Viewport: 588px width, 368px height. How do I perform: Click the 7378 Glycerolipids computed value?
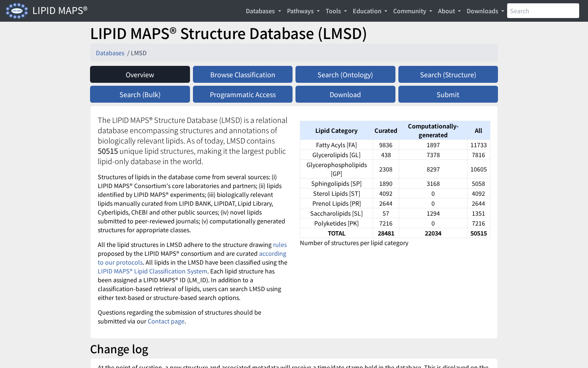(x=433, y=155)
